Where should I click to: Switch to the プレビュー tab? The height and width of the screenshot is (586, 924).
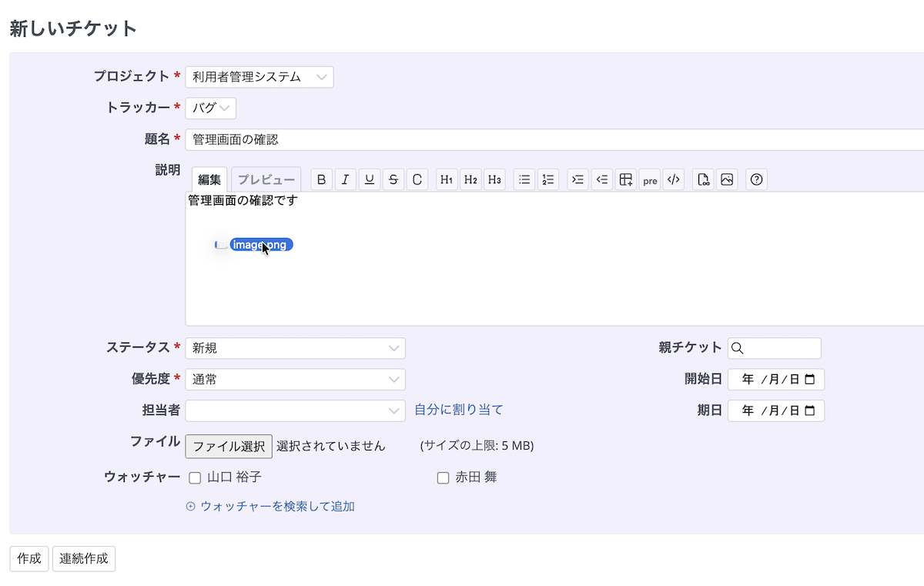[266, 179]
